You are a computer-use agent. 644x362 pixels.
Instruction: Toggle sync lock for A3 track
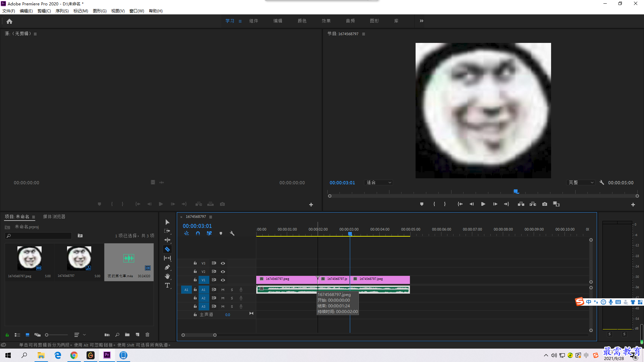pos(214,306)
